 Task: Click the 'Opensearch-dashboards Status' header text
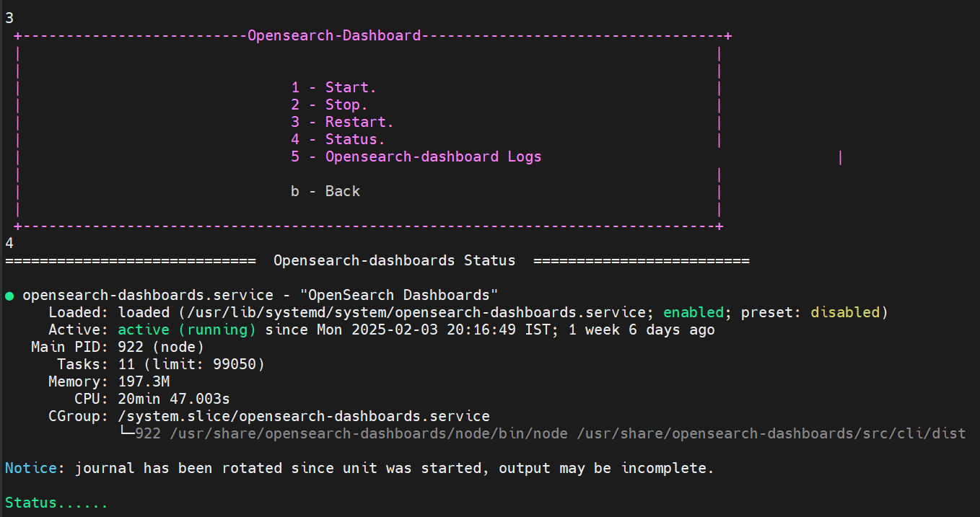click(394, 260)
